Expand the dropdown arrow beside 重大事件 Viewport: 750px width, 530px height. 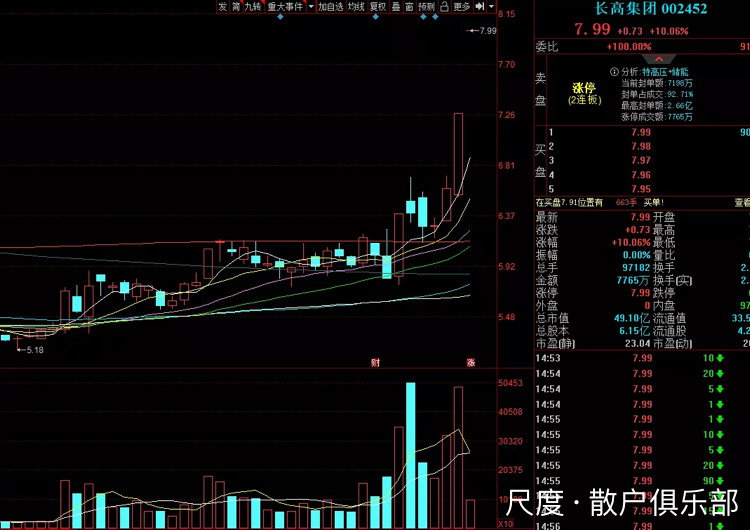coord(311,6)
